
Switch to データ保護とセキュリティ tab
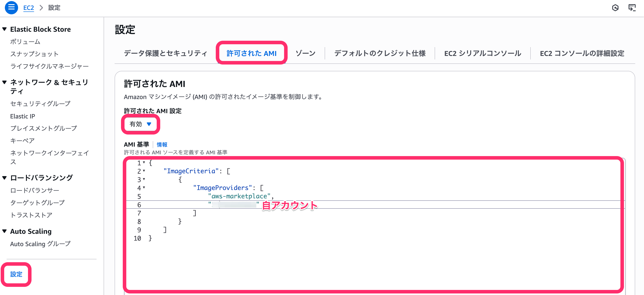(x=166, y=53)
